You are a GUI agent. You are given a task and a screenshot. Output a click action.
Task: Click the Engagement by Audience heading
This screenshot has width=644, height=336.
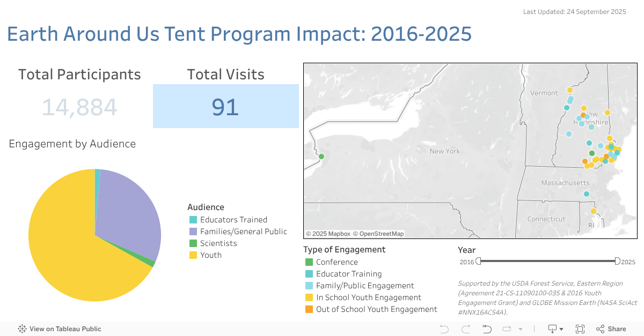72,144
